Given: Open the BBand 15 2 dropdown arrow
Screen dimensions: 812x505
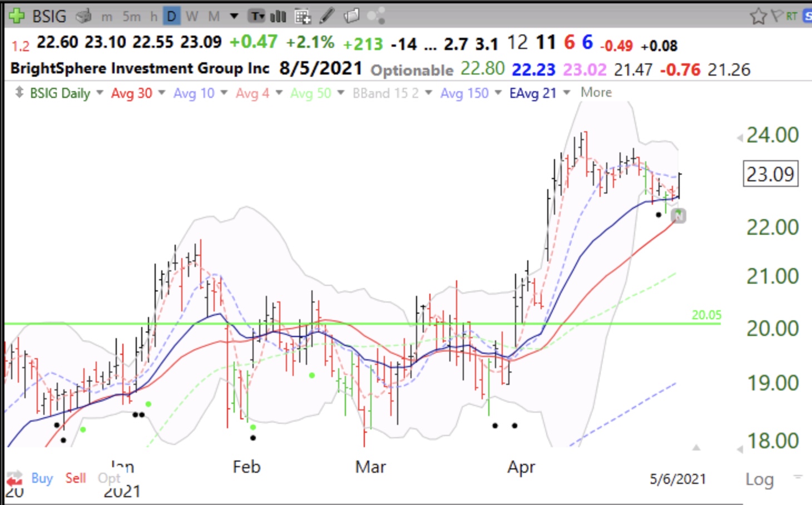Looking at the screenshot, I should [429, 92].
